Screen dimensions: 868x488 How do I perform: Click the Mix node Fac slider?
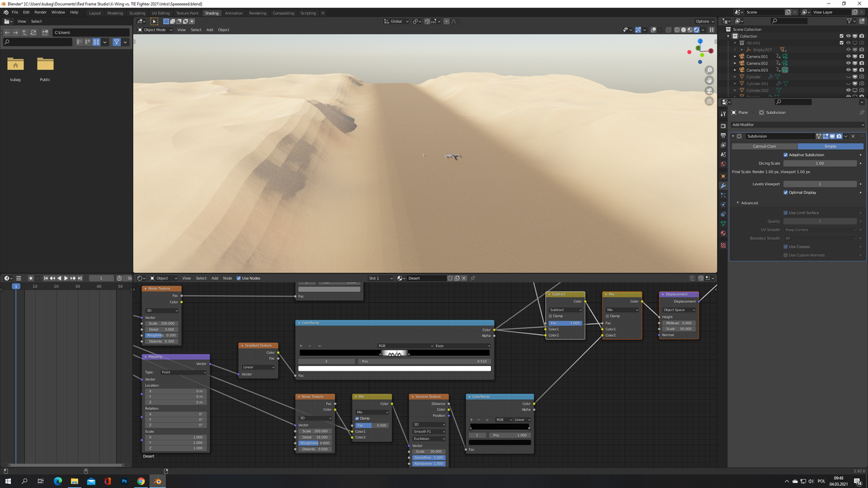(x=372, y=425)
